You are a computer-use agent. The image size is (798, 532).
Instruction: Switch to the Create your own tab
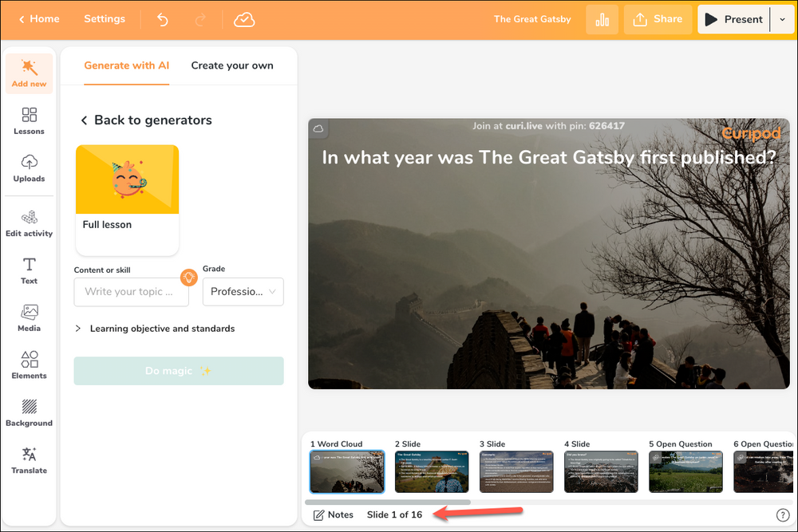click(231, 65)
